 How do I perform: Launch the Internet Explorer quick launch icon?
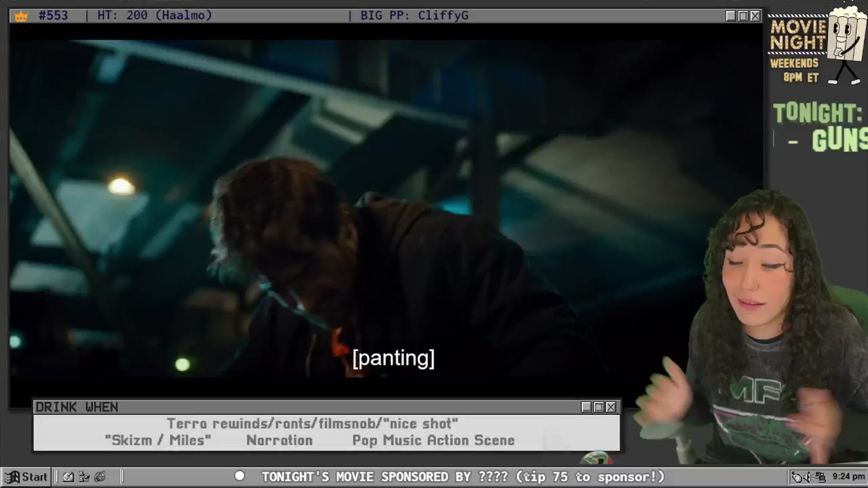click(x=100, y=477)
